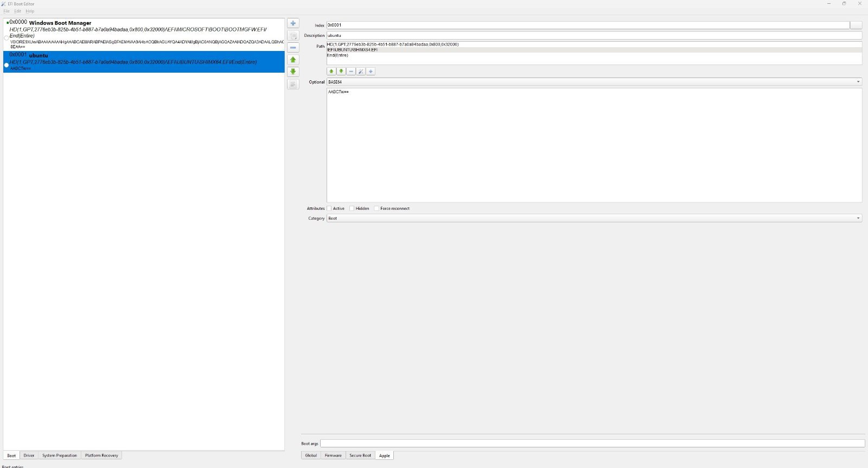
Task: Maximize the EFI Boot Editor window
Action: tap(844, 4)
